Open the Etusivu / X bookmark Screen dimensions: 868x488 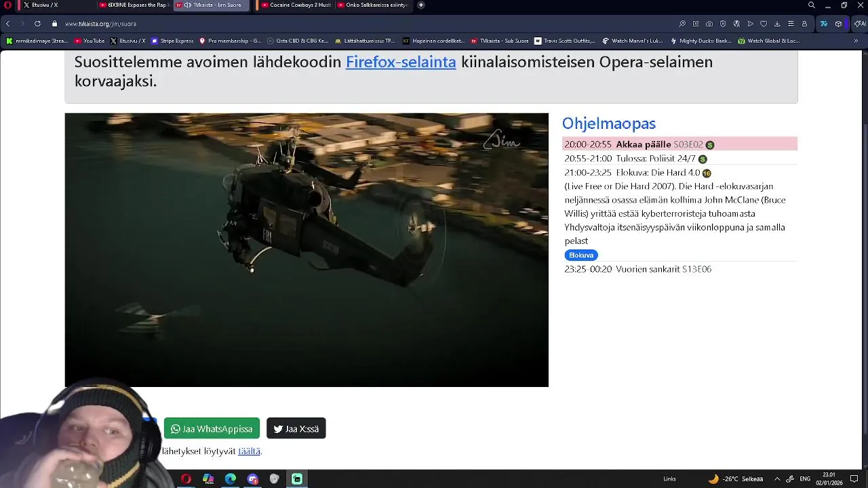(x=128, y=41)
